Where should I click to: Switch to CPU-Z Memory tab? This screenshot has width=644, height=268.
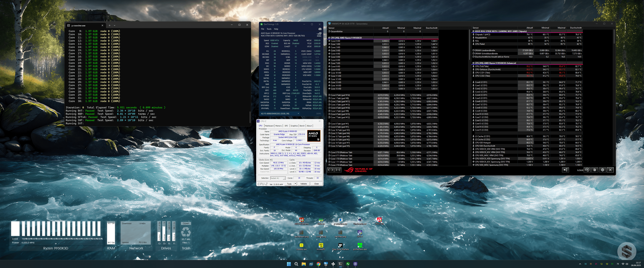tap(279, 126)
